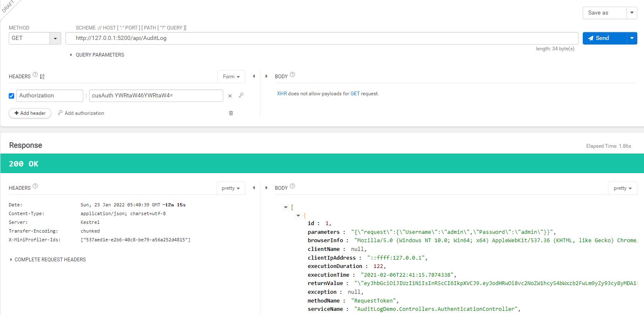644x315 pixels.
Task: Expand the QUERY PARAMETERS section
Action: coord(97,55)
